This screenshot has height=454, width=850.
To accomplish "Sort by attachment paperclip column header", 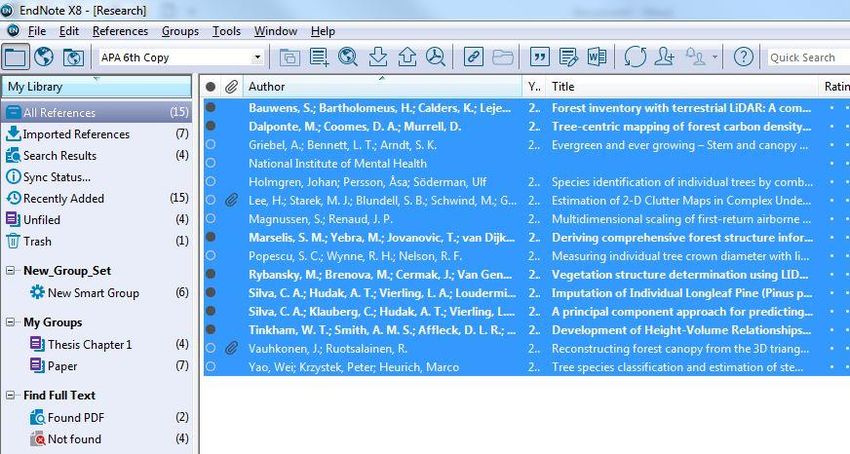I will point(231,87).
